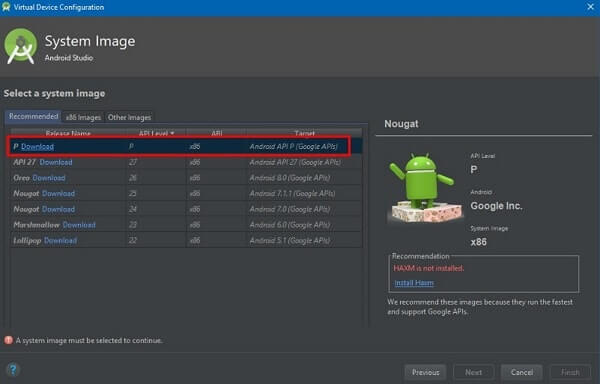Open the Other Images tab

[x=129, y=117]
